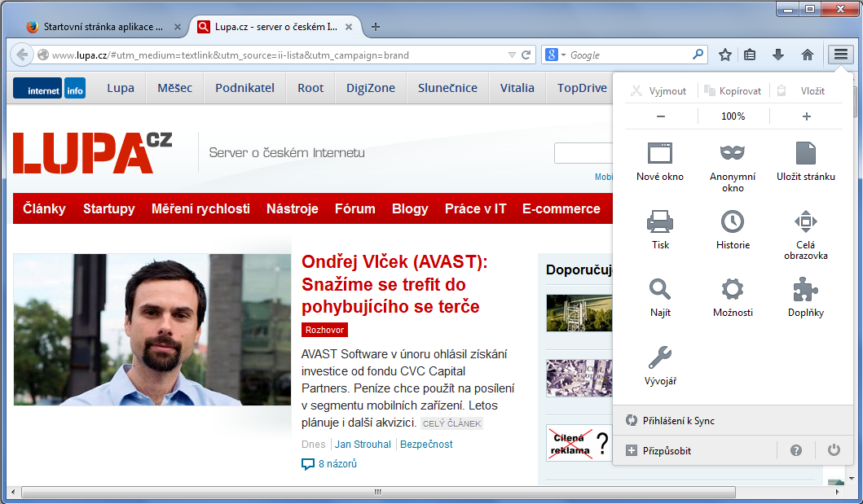
Task: Click the search magnifier in Google box
Action: 698,55
